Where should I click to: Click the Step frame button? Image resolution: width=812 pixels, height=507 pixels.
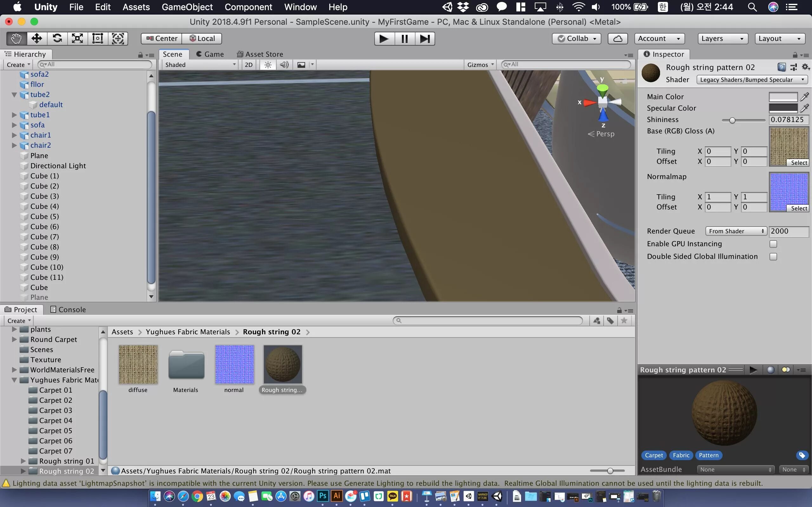[425, 39]
